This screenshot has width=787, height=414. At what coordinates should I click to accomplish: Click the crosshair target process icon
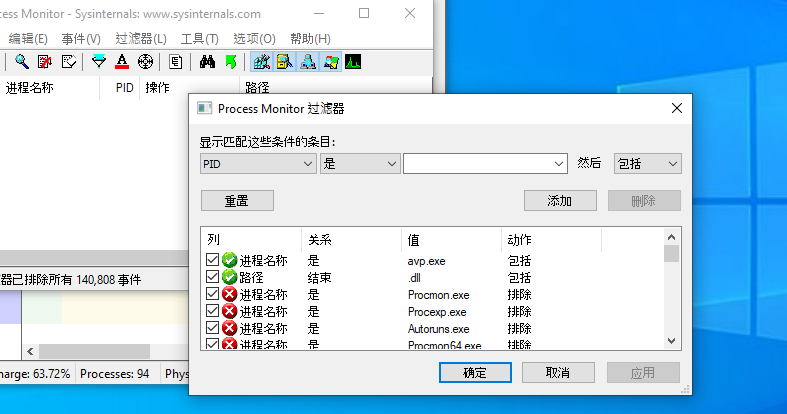(x=145, y=62)
